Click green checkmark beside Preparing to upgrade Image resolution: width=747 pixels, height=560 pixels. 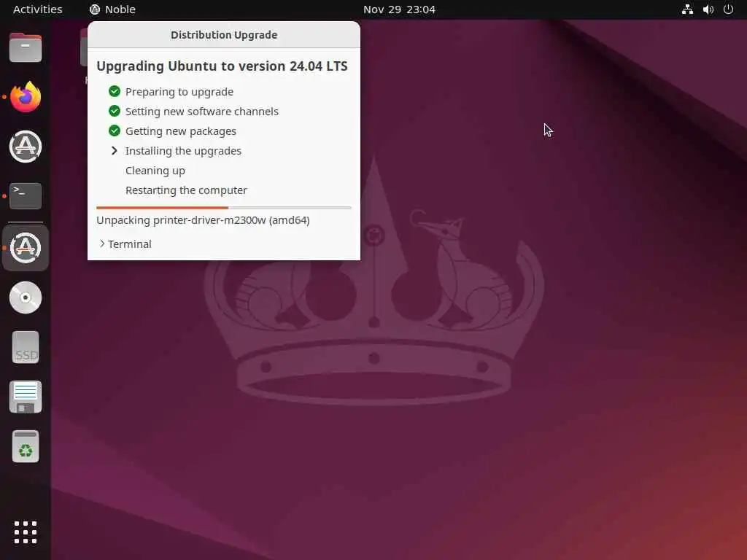tap(115, 91)
